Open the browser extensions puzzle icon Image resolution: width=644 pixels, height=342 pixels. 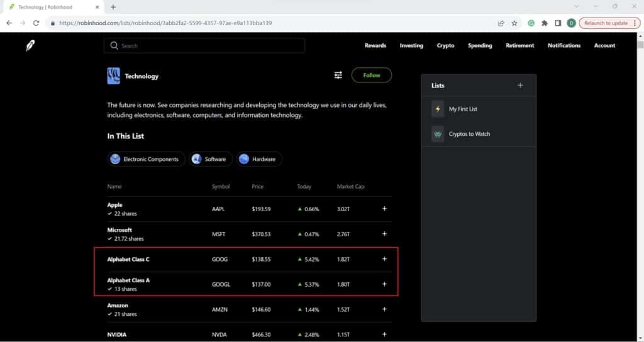pos(545,23)
